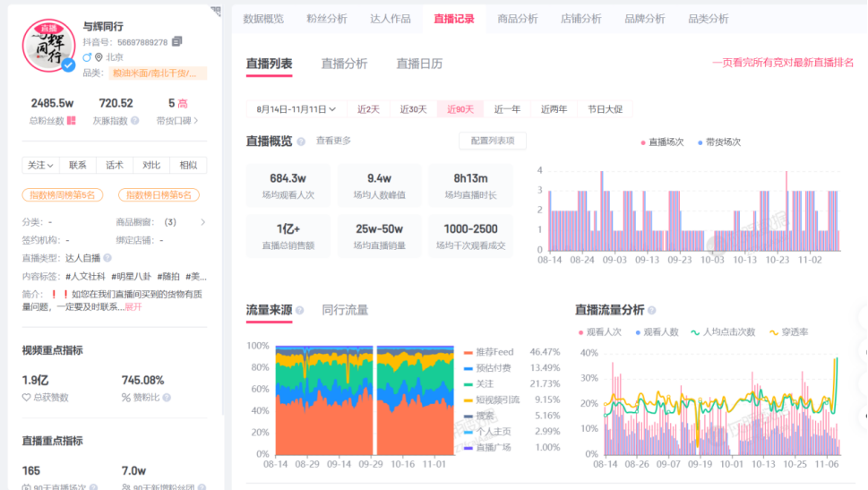
Task: Open the date range picker dropdown
Action: click(x=296, y=109)
